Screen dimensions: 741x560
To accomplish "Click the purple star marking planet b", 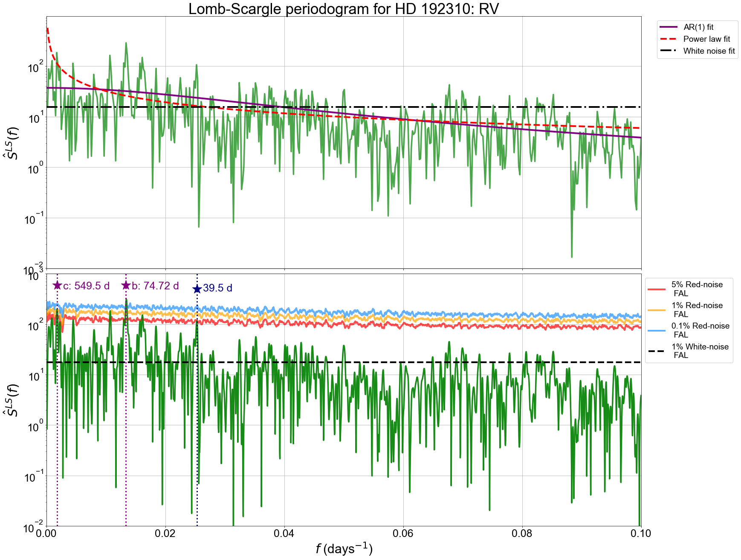I will (x=126, y=286).
